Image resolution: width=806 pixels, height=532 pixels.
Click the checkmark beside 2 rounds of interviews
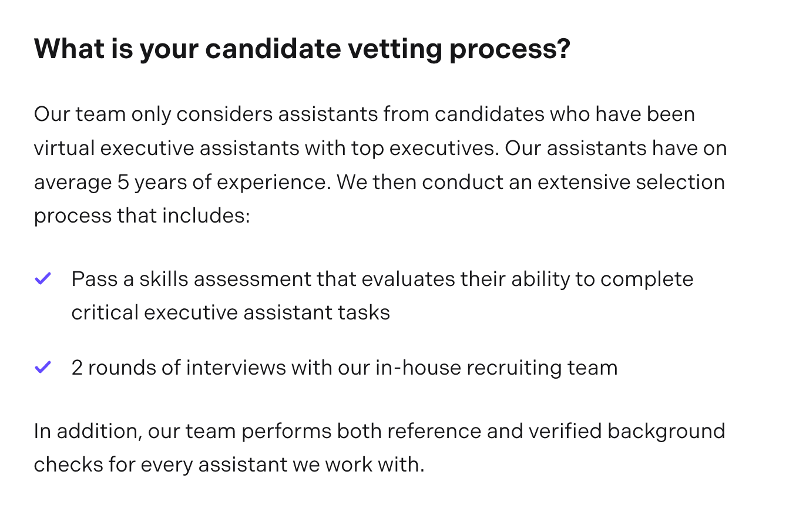(43, 368)
